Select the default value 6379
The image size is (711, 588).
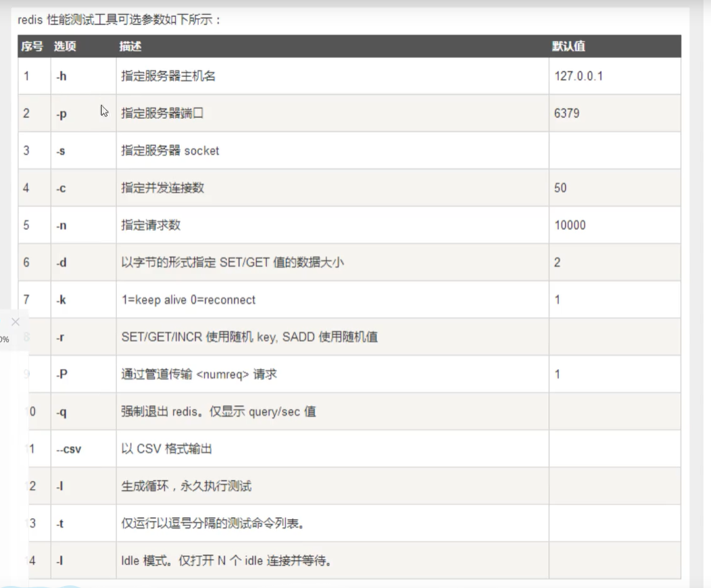pyautogui.click(x=567, y=113)
